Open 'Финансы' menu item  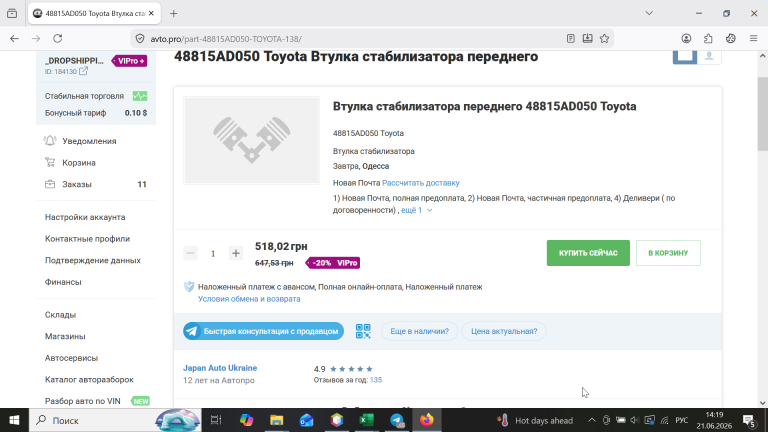coord(63,282)
